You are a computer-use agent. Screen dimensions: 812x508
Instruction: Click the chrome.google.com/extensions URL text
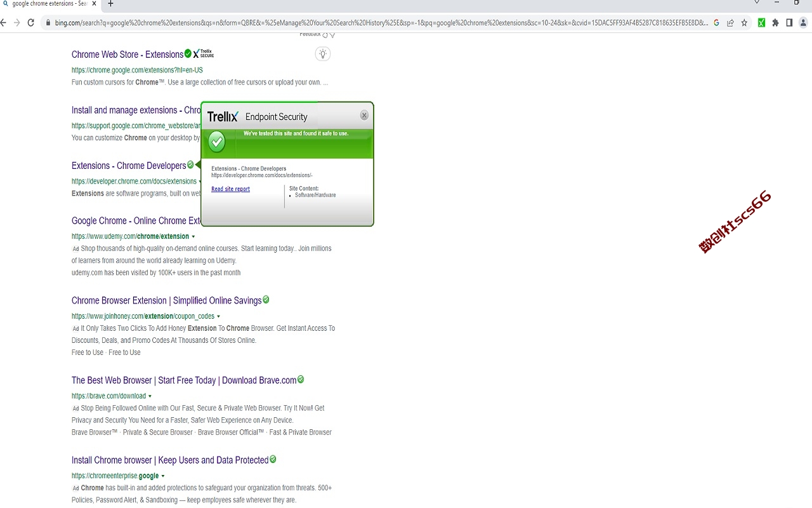pos(137,70)
